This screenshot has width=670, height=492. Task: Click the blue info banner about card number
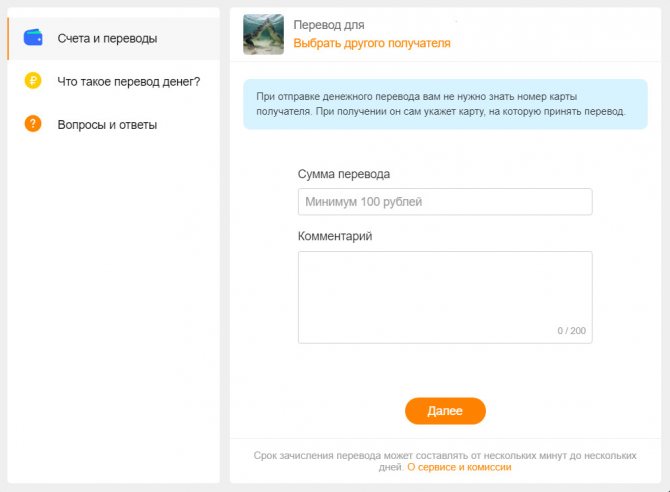[445, 104]
